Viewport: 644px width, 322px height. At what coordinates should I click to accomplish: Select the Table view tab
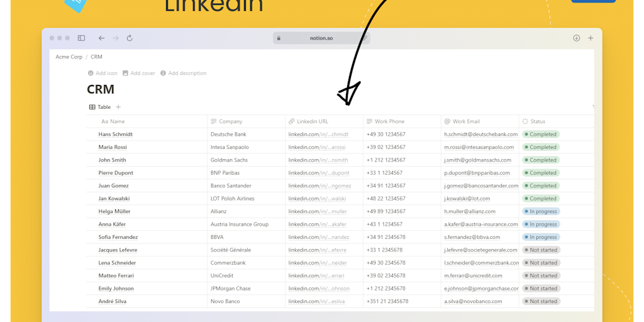click(100, 108)
